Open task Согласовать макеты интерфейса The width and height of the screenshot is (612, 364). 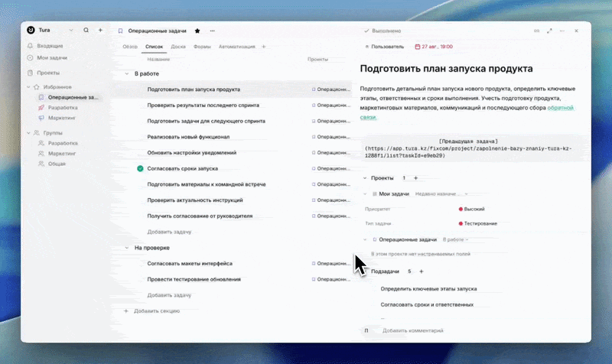(190, 263)
